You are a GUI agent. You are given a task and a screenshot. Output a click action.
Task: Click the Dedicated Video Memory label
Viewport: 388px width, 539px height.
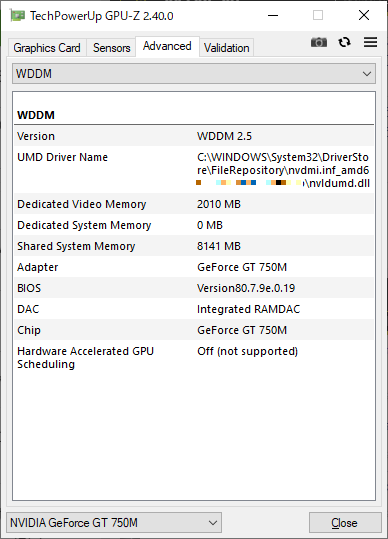point(82,204)
